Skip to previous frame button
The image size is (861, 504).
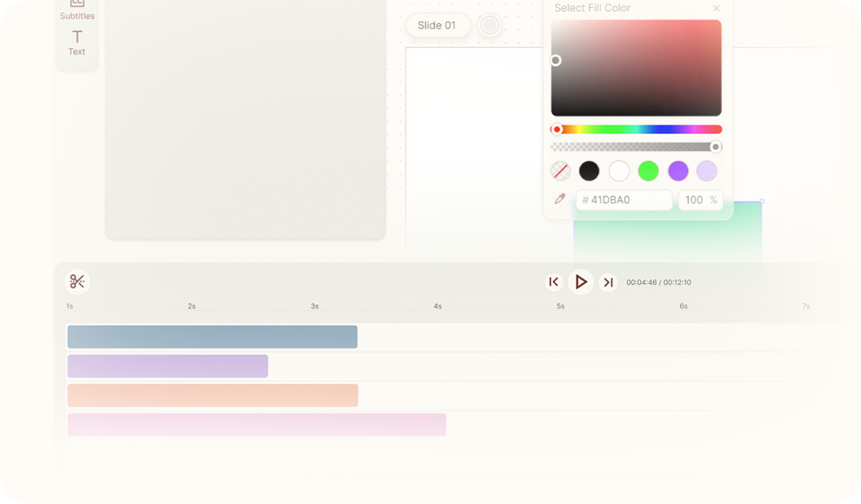(x=553, y=282)
